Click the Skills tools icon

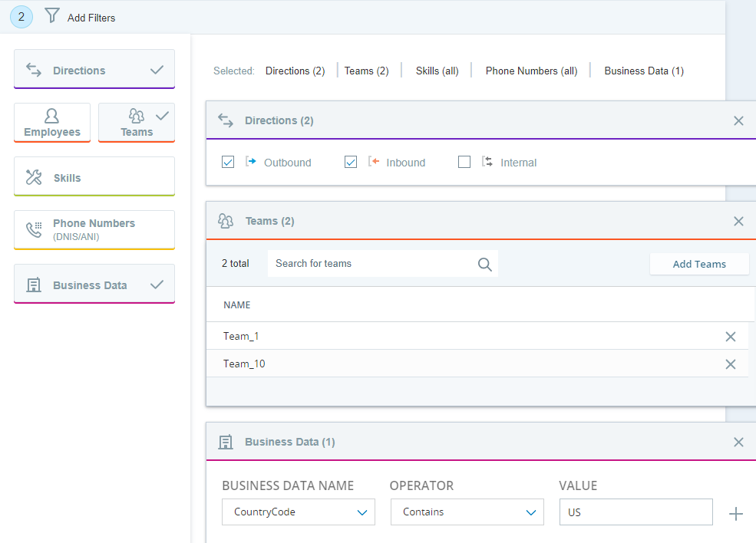(34, 177)
